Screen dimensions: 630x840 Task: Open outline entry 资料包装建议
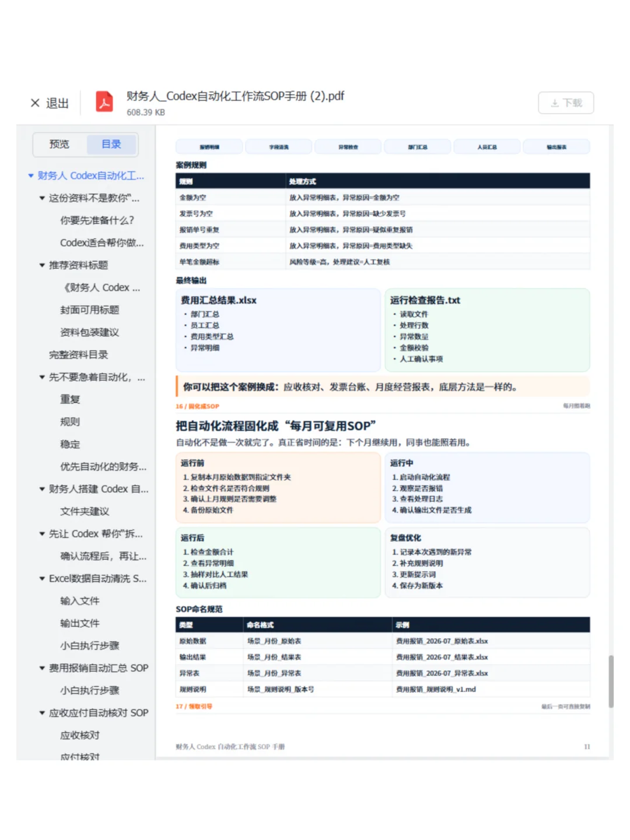tap(89, 332)
